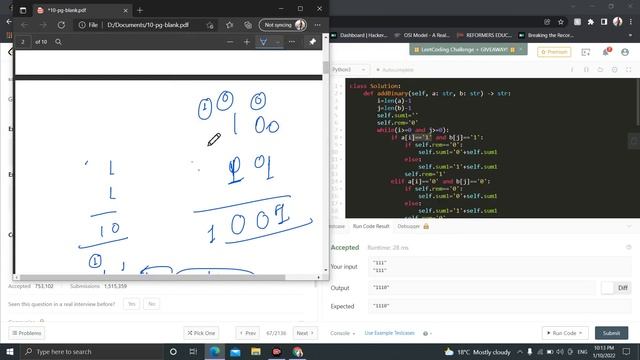Open Chrome side panel icon
This screenshot has width=640, height=360.
pos(604,22)
